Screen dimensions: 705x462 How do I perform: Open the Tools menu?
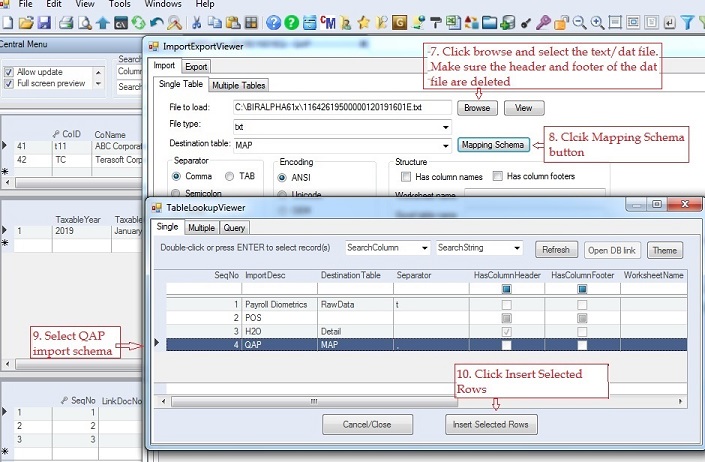[120, 4]
